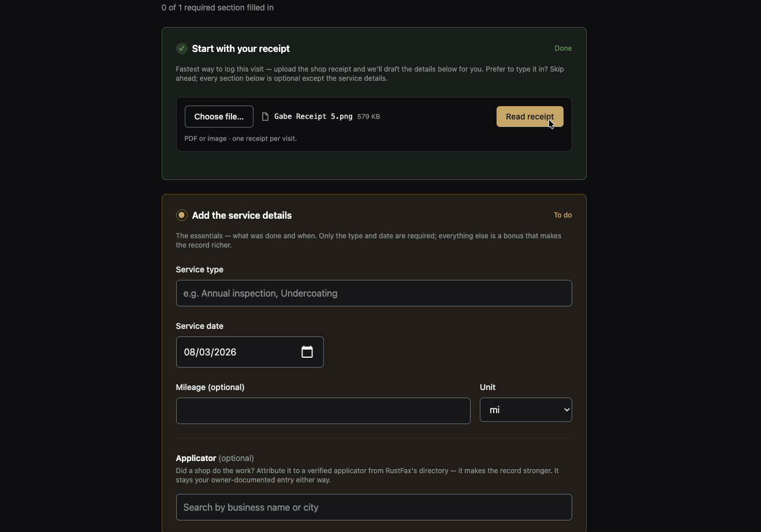Viewport: 761px width, 532px height.
Task: Click the Add the service details heading
Action: point(242,215)
